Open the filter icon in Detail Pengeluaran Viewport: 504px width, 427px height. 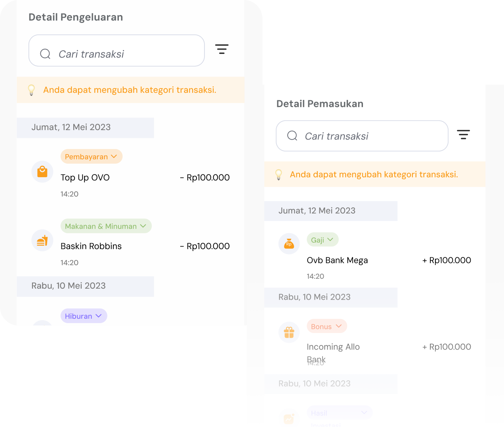click(x=222, y=49)
